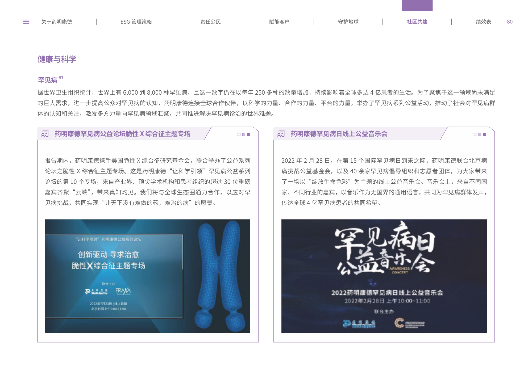Switch to the ESG 管理策略 tab
This screenshot has width=532, height=392.
tap(136, 22)
